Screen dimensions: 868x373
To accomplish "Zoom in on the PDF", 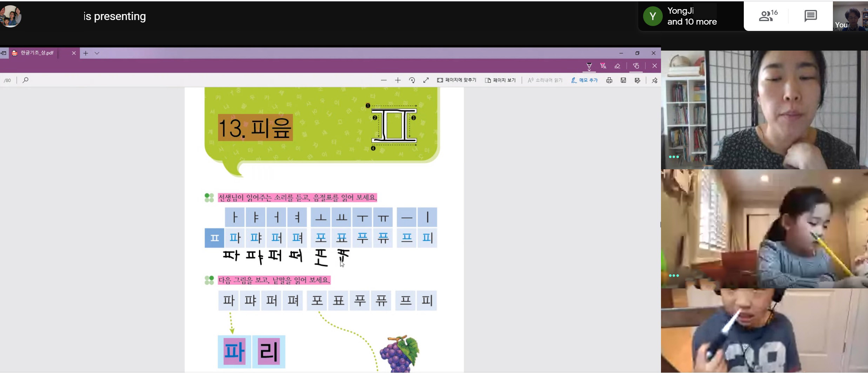I will point(398,80).
